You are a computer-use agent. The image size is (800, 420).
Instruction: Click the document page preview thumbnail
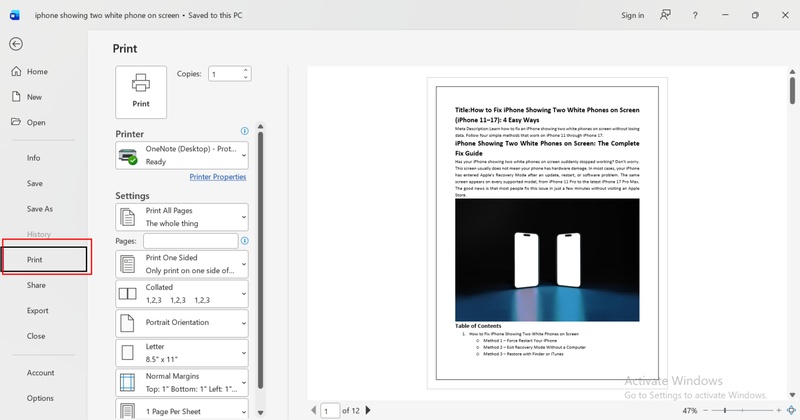547,233
